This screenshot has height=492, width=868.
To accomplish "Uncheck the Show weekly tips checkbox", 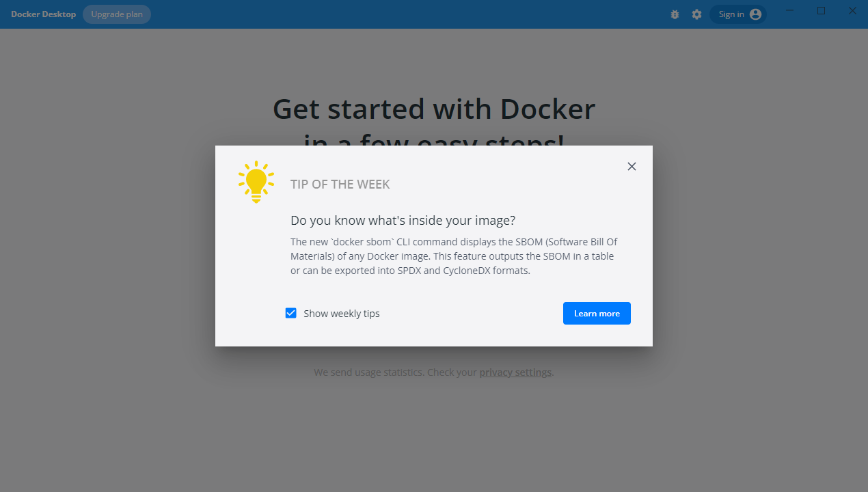I will point(291,313).
